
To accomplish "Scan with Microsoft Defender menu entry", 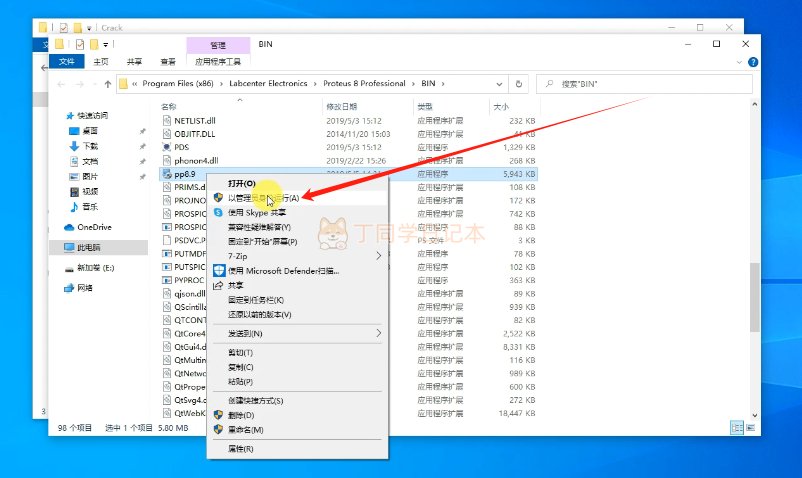I will (x=297, y=271).
